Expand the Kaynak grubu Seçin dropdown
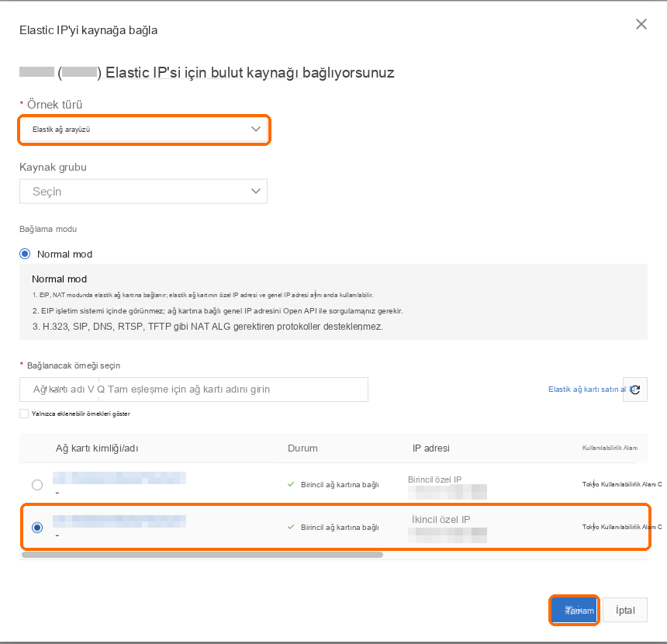Image resolution: width=667 pixels, height=644 pixels. point(143,192)
